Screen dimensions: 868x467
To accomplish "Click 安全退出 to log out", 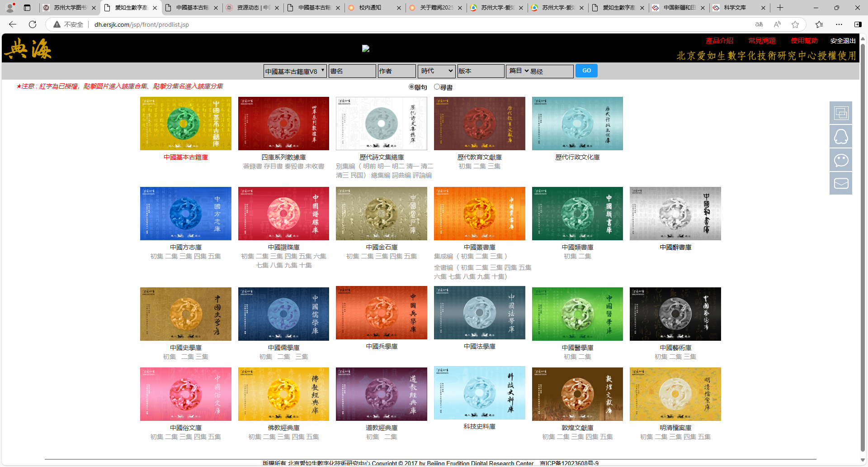I will (843, 41).
